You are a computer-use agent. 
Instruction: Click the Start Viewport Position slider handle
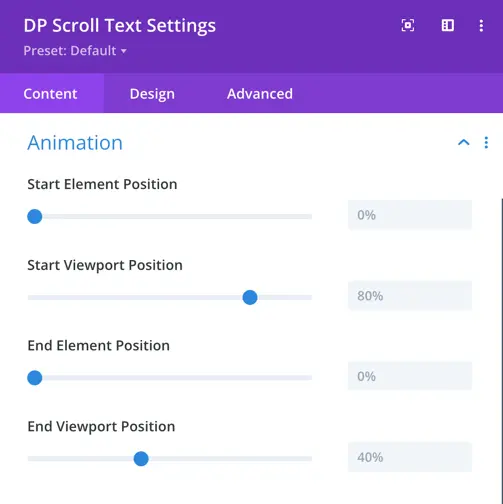click(250, 297)
